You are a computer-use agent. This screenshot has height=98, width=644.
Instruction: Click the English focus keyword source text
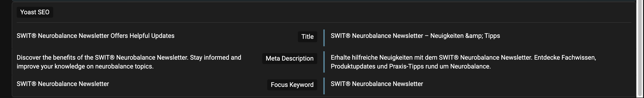63,84
